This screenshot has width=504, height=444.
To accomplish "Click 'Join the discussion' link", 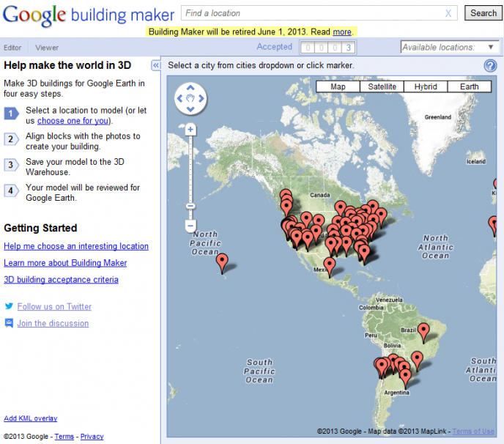I will tap(53, 323).
